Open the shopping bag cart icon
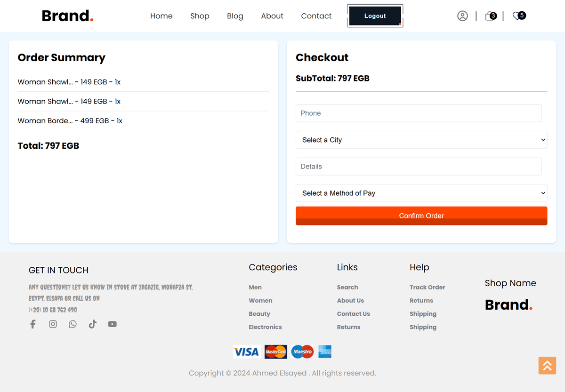Image resolution: width=565 pixels, height=392 pixels. [x=491, y=16]
